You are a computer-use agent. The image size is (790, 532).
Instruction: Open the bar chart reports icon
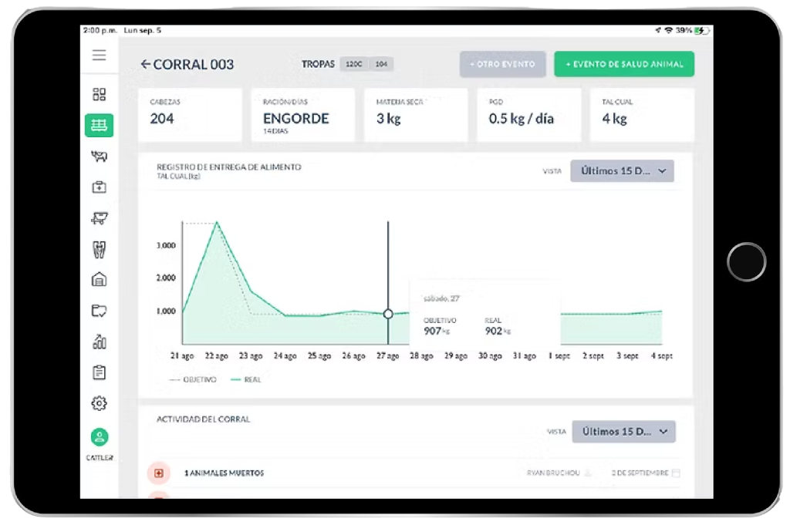point(99,342)
